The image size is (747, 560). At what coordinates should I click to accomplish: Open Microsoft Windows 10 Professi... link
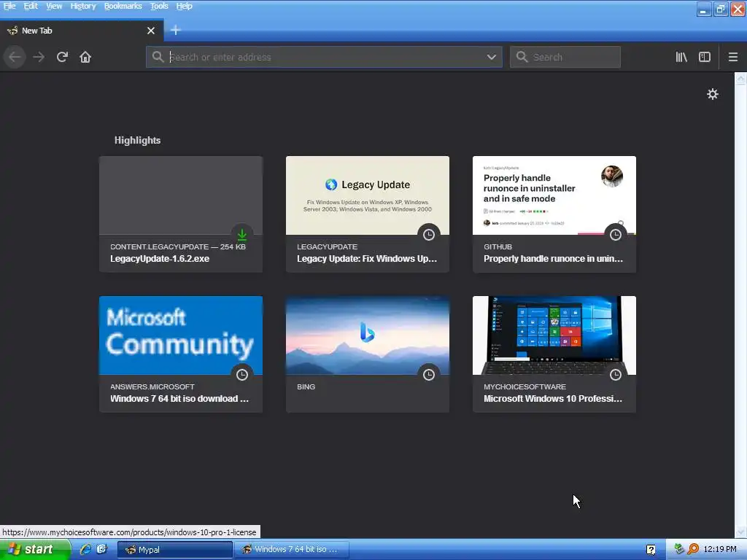pyautogui.click(x=553, y=399)
